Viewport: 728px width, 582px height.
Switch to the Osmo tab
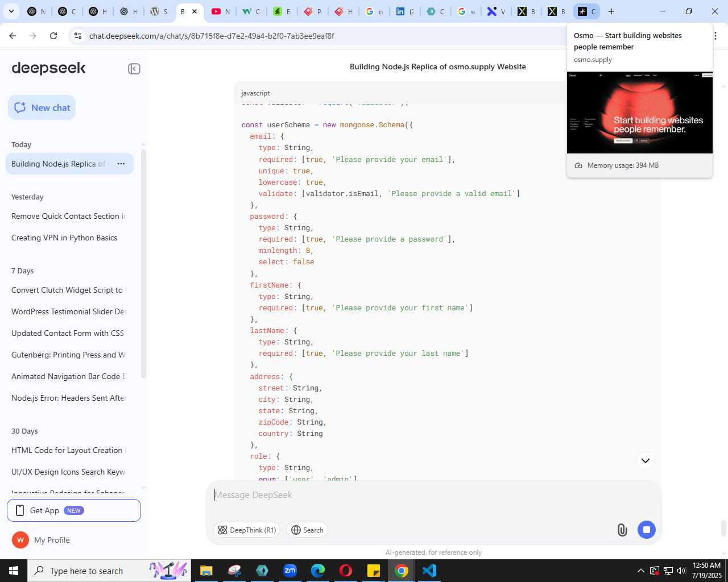pyautogui.click(x=586, y=11)
